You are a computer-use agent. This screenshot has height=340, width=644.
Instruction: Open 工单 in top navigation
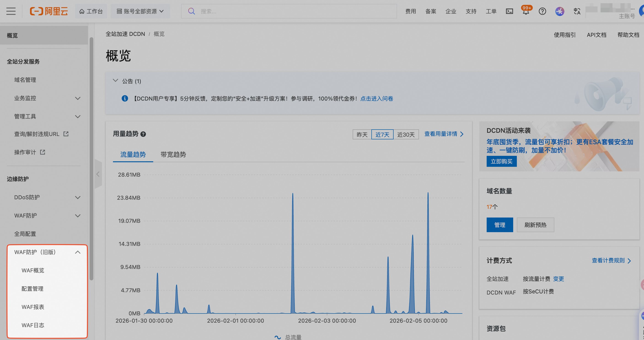(x=491, y=11)
